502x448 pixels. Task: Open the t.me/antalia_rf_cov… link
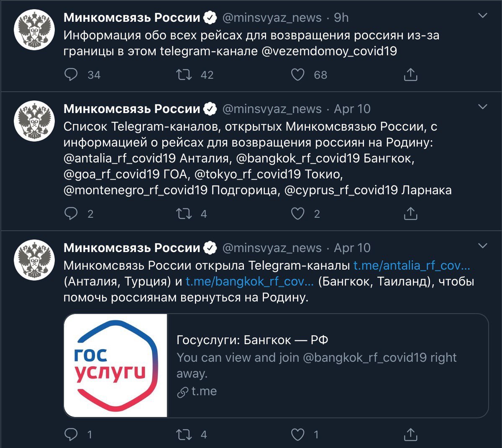click(412, 265)
